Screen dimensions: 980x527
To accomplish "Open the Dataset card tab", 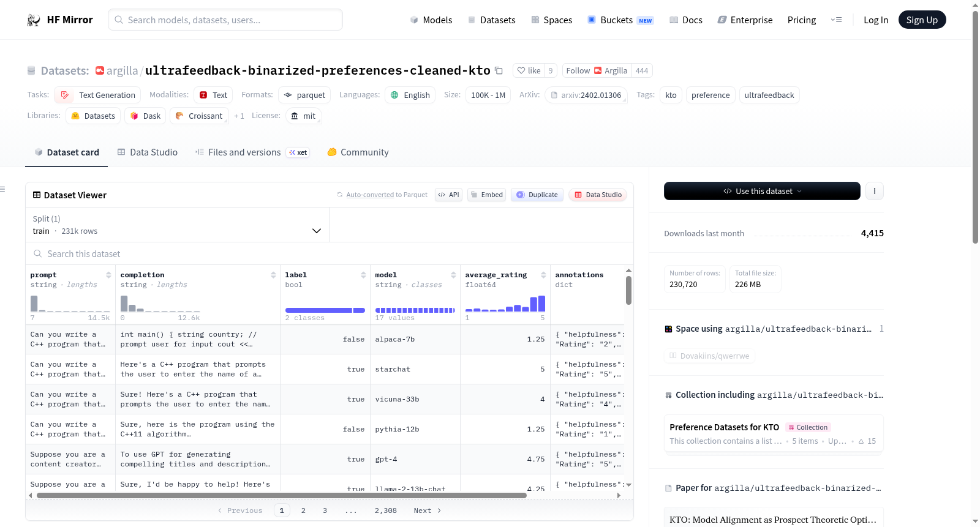I will (x=66, y=152).
